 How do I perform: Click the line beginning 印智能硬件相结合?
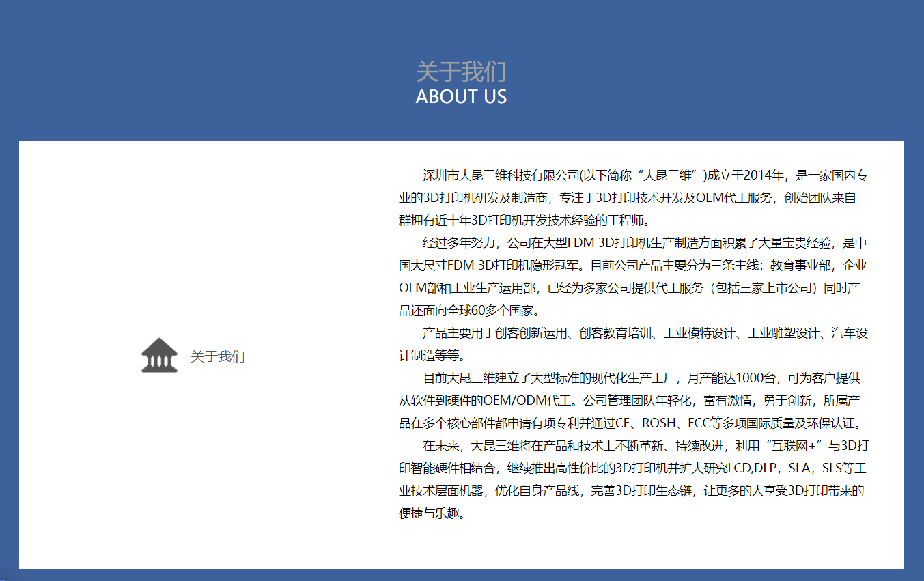click(632, 468)
